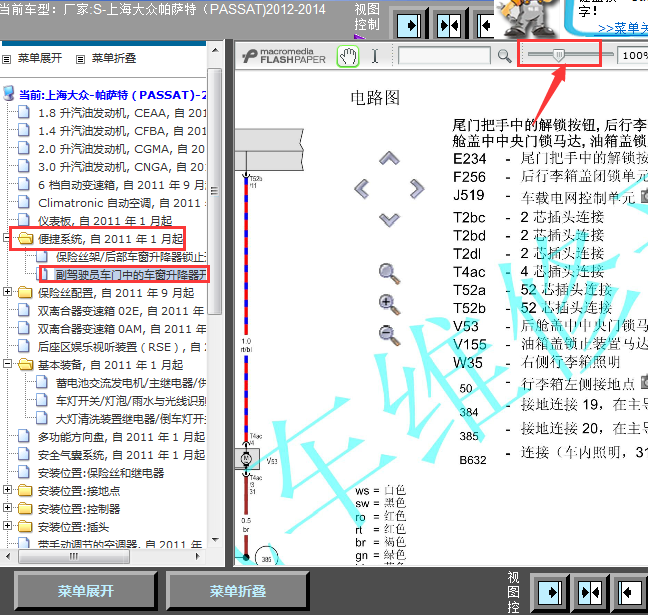Open 双离合器变速箱 0AM entry
The image size is (648, 615).
pyautogui.click(x=122, y=329)
